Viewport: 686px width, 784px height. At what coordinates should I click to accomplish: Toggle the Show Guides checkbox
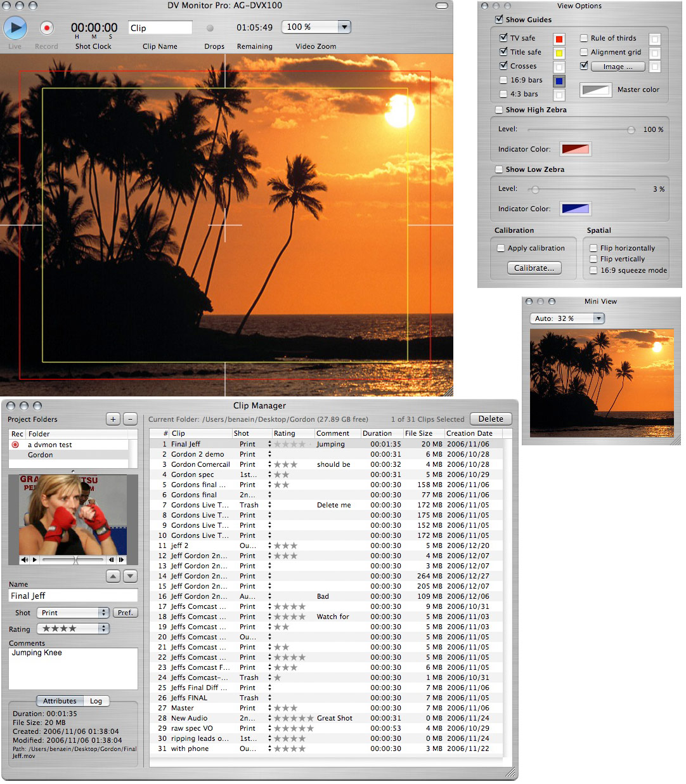point(499,20)
